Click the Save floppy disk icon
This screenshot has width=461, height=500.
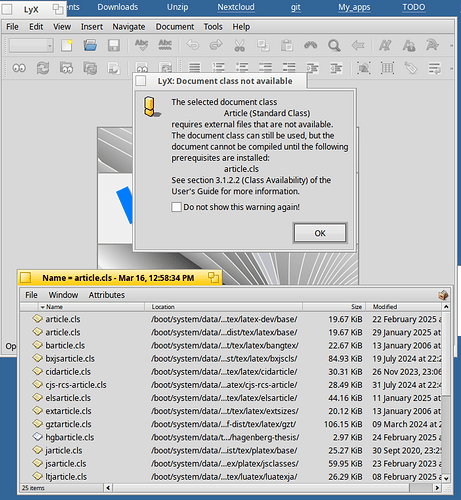(114, 45)
